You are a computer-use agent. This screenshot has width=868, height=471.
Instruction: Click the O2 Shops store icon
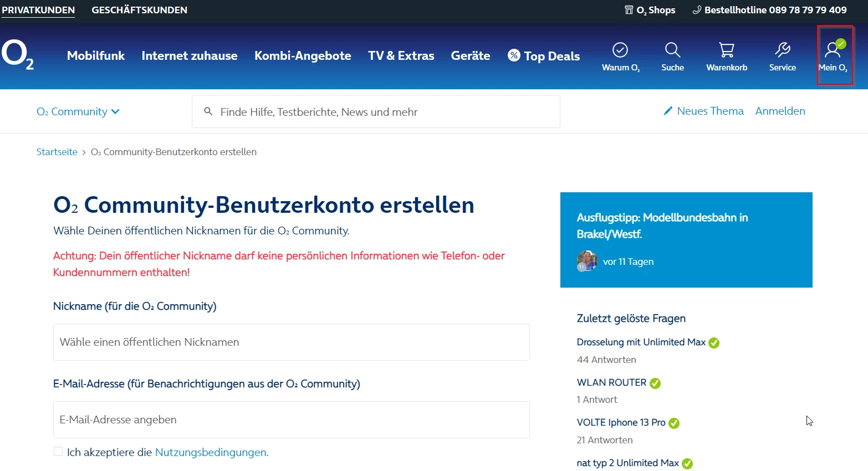tap(629, 10)
